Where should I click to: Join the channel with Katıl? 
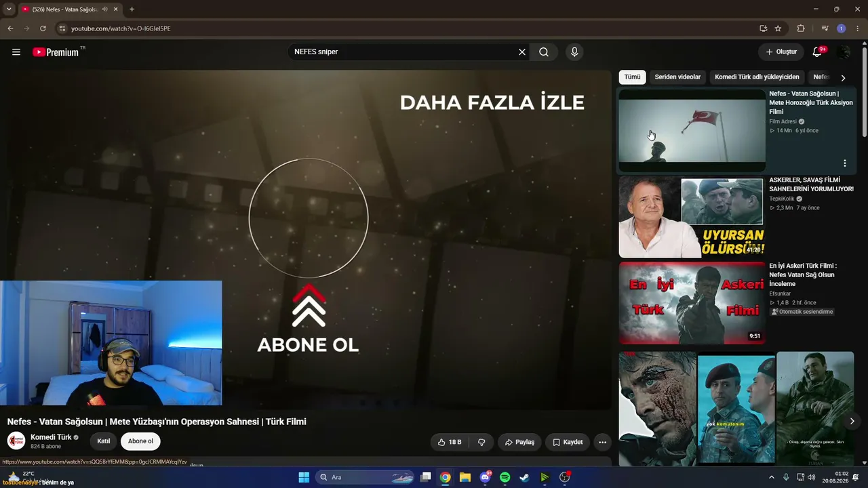click(x=104, y=441)
